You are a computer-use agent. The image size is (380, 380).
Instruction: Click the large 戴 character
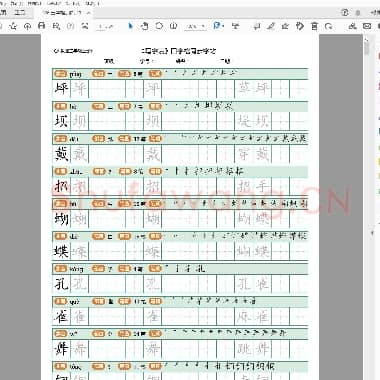coord(61,154)
